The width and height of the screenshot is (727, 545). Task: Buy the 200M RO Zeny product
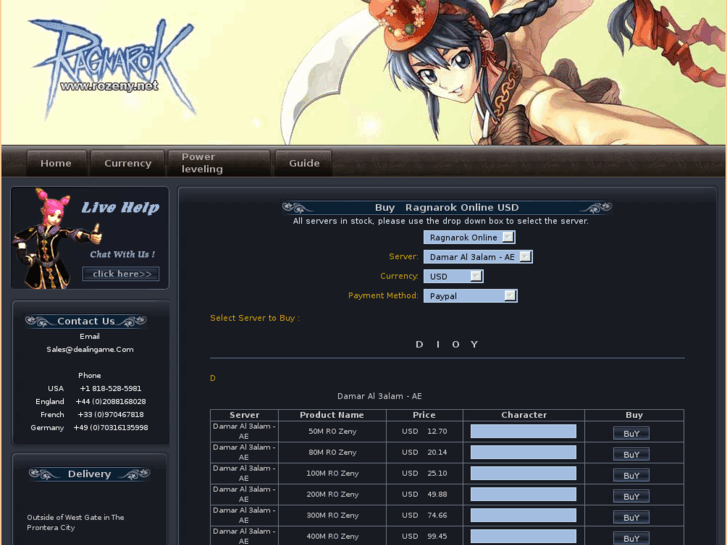[x=631, y=496]
